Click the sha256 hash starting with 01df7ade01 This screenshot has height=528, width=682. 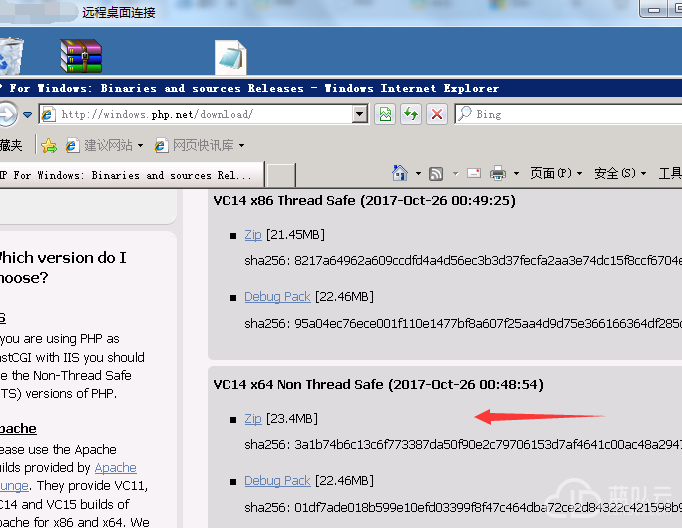pos(488,508)
